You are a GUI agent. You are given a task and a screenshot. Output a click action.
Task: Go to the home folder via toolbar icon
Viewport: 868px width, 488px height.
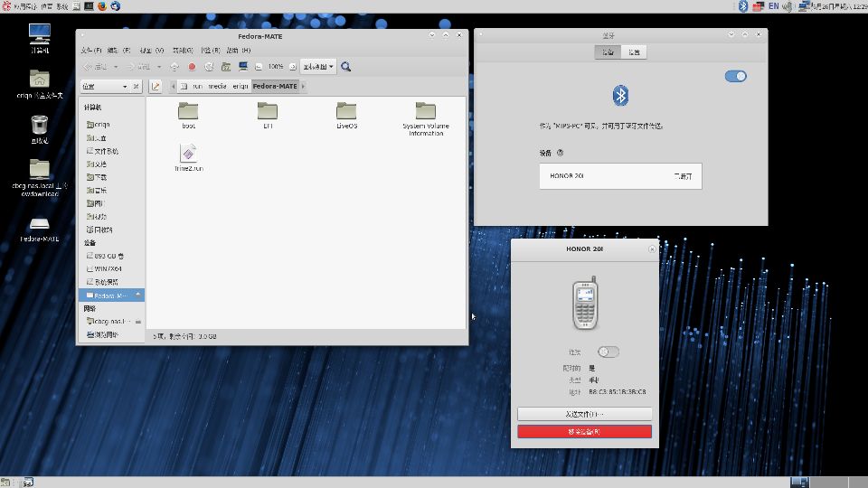pos(226,66)
